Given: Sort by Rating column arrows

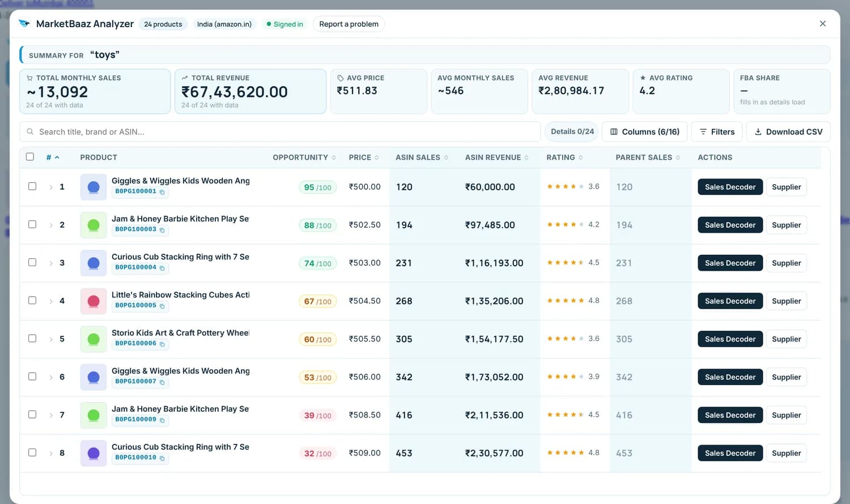Looking at the screenshot, I should tap(581, 157).
